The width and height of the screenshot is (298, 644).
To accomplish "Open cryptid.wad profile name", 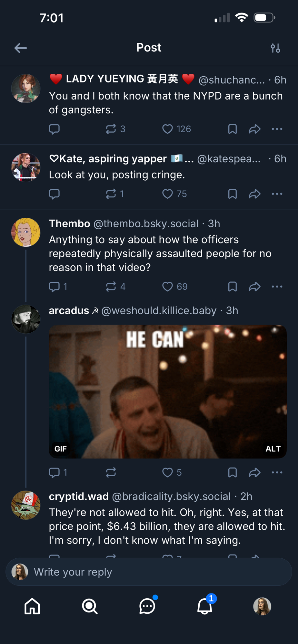I will tap(79, 497).
